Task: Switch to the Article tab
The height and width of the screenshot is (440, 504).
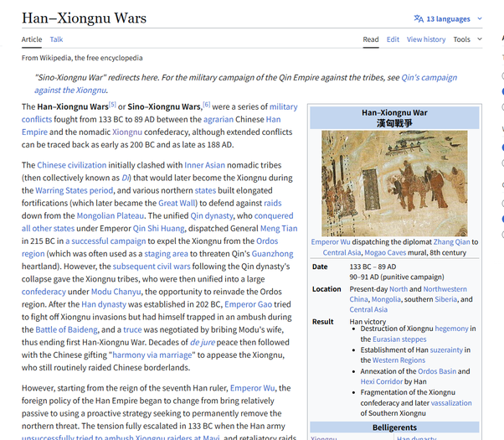Action: pyautogui.click(x=32, y=39)
